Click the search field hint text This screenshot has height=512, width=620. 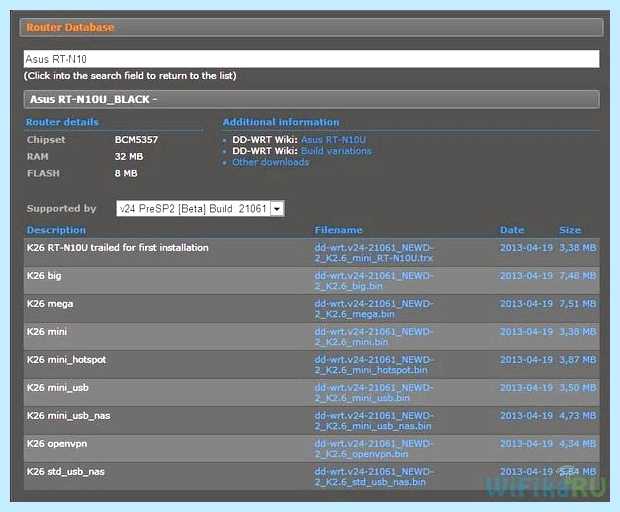130,76
